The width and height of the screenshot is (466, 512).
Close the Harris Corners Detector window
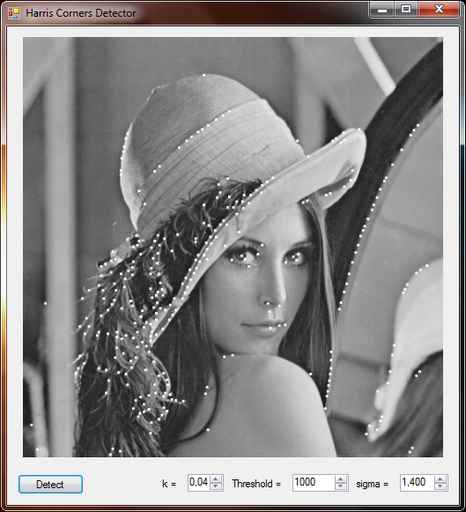point(439,10)
